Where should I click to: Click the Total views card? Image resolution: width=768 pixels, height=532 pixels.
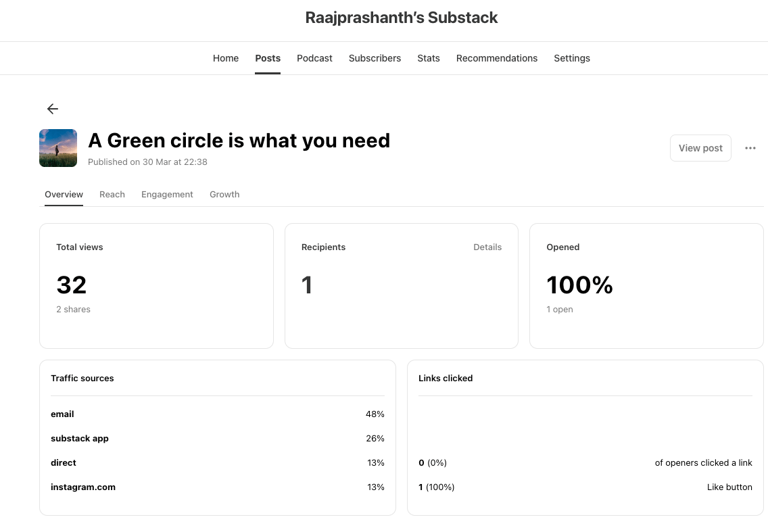(x=156, y=285)
